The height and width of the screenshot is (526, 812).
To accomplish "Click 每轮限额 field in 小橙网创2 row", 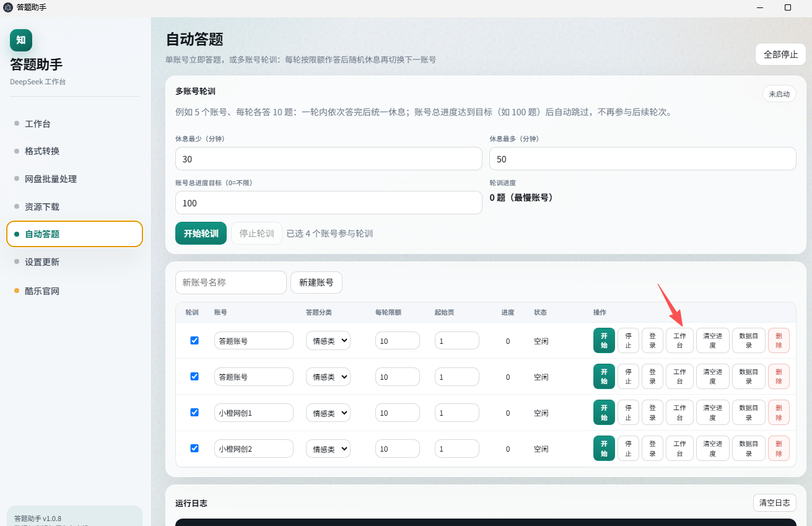I will pyautogui.click(x=398, y=449).
